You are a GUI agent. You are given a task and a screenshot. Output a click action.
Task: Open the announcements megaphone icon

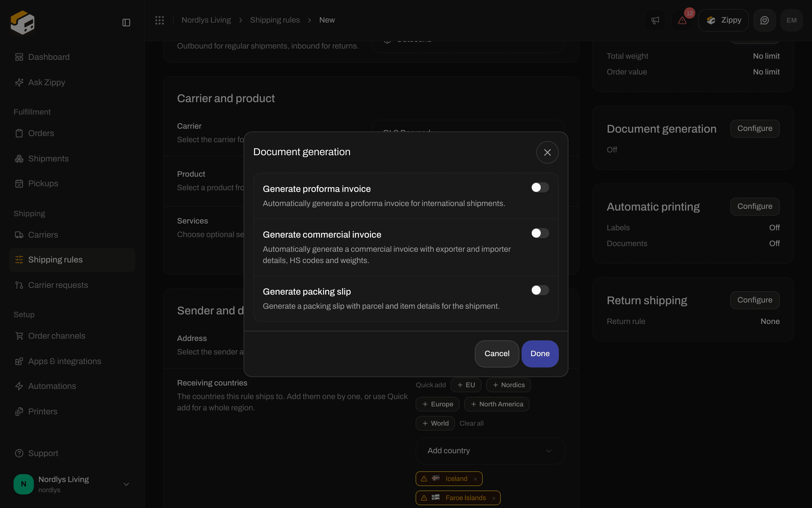click(655, 20)
